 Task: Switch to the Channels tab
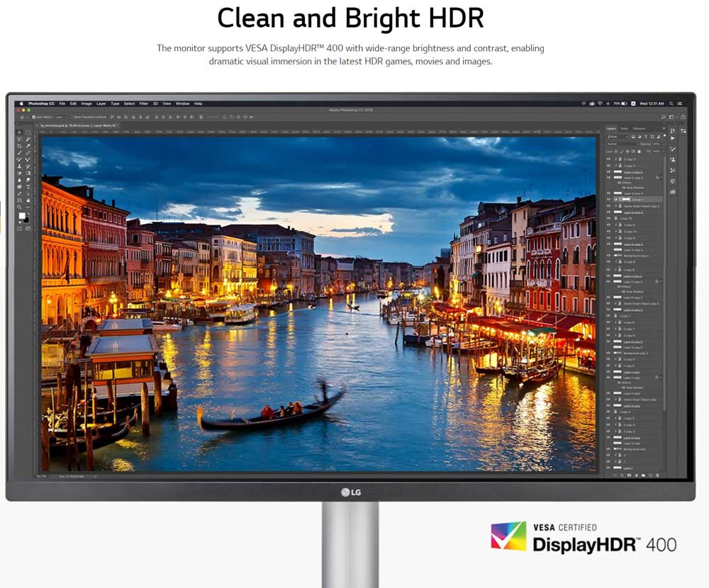point(640,128)
